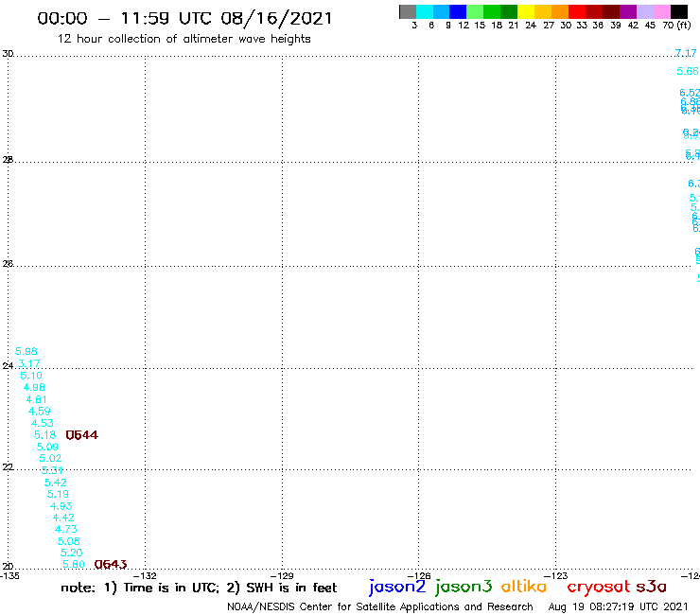Click the jason2 satellite label

[397, 587]
